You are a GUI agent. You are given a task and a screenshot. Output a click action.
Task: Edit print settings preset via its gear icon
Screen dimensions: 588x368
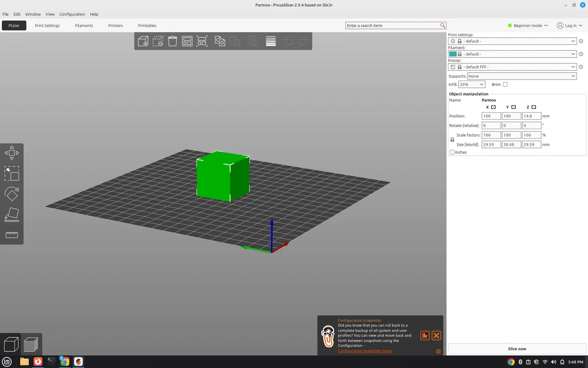(x=581, y=41)
